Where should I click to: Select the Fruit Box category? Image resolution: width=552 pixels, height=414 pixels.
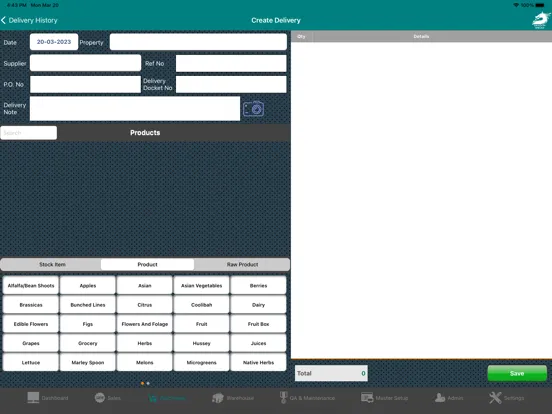point(258,324)
